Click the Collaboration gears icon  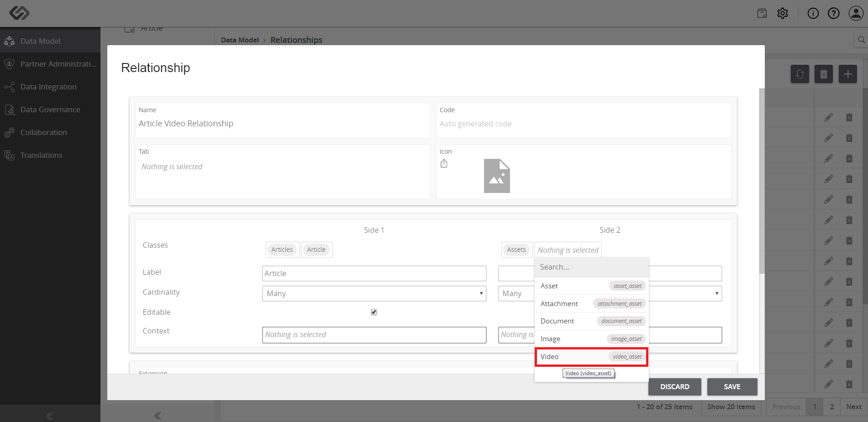tap(10, 132)
